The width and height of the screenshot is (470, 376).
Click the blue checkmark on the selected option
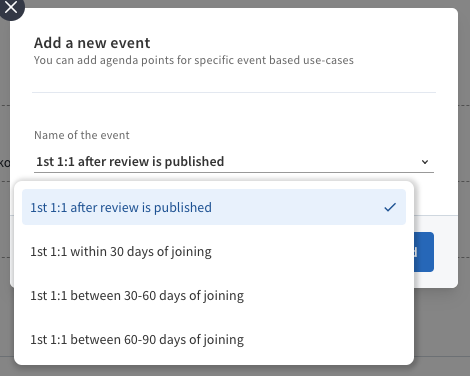(x=390, y=207)
